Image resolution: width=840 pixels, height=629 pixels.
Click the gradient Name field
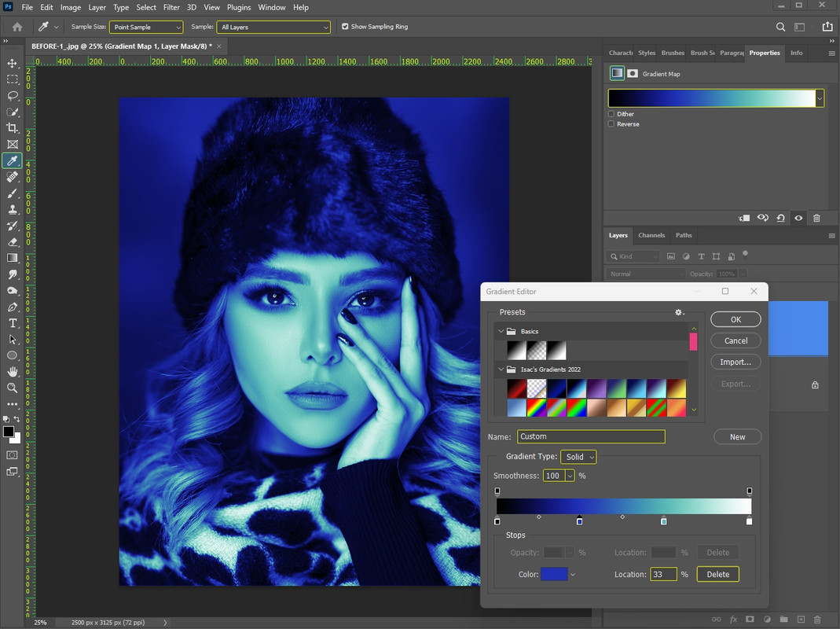[591, 436]
